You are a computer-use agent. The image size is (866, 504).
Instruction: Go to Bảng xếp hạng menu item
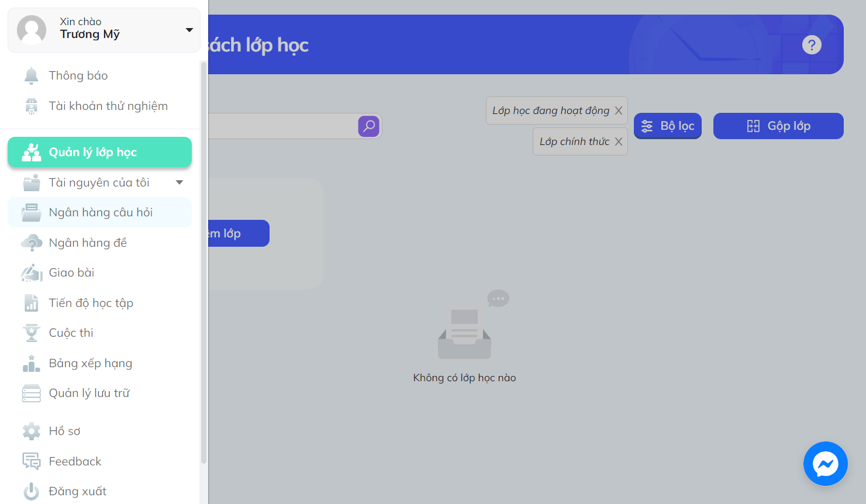pos(100,363)
